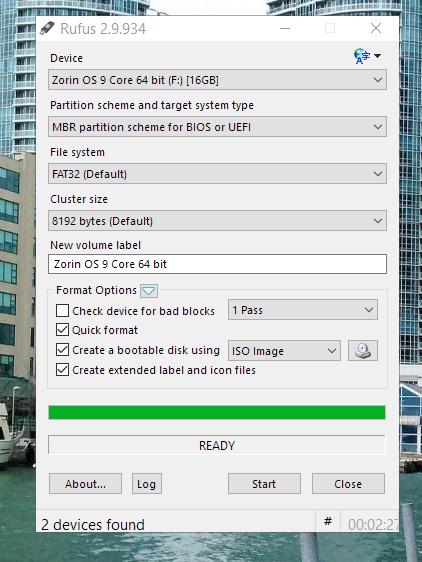Open the 'ISO Image' boot type dropdown
The height and width of the screenshot is (562, 422).
coord(284,351)
